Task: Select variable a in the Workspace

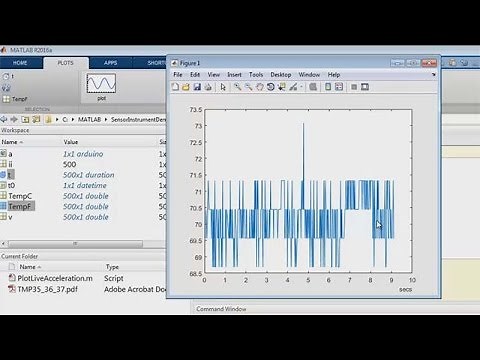Action: [10, 154]
